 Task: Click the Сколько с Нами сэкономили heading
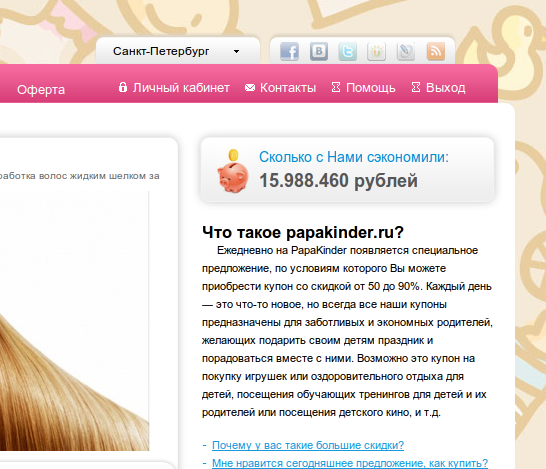click(354, 157)
